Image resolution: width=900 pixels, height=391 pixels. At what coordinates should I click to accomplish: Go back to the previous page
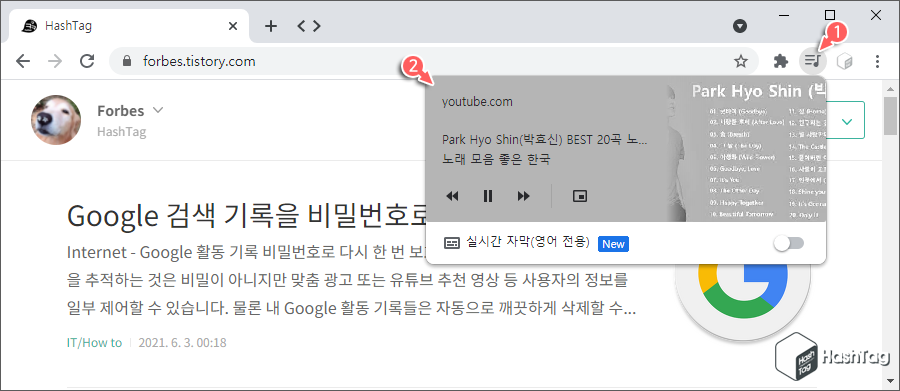pos(23,61)
